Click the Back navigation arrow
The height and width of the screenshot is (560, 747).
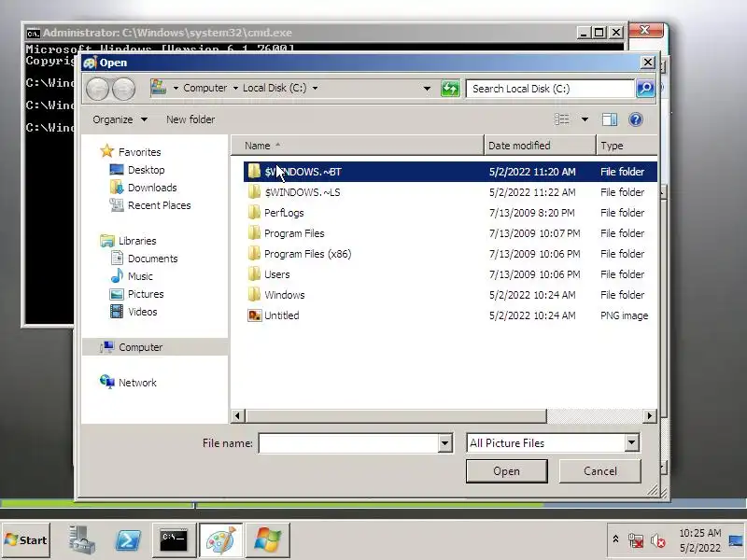[98, 89]
